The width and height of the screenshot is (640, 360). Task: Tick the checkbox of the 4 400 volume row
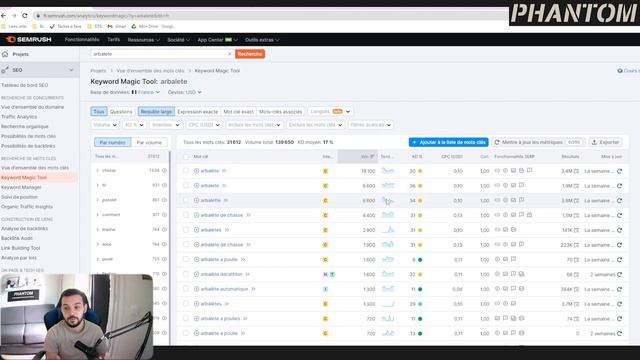[186, 215]
